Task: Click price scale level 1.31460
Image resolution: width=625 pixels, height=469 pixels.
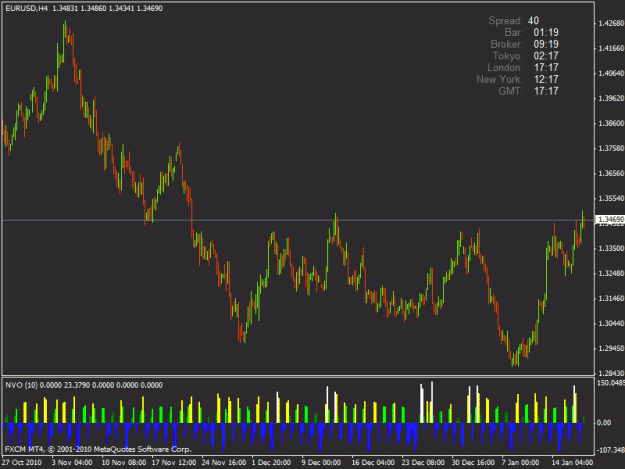Action: tap(611, 298)
